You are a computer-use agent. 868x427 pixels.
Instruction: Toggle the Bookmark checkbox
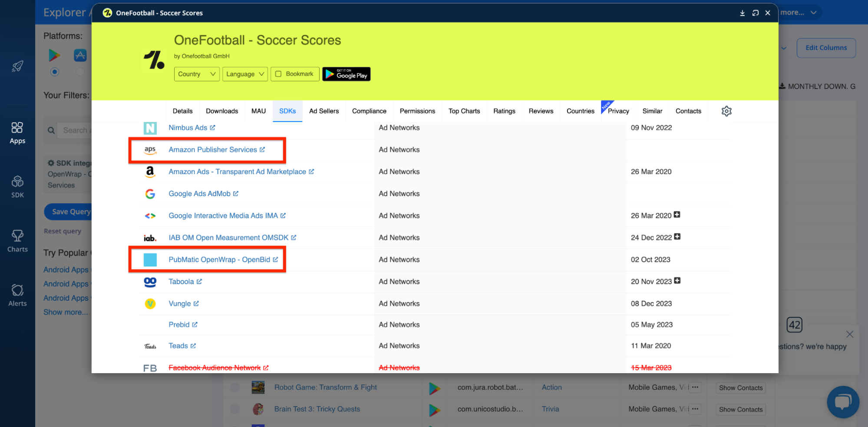[279, 74]
